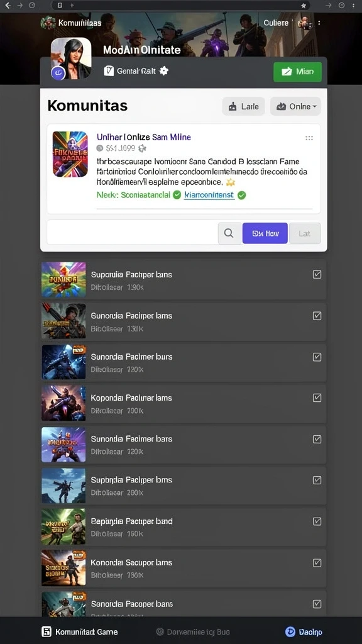Open thumbnail of Konordai Sacupor lams row
The width and height of the screenshot is (362, 644).
click(x=63, y=568)
